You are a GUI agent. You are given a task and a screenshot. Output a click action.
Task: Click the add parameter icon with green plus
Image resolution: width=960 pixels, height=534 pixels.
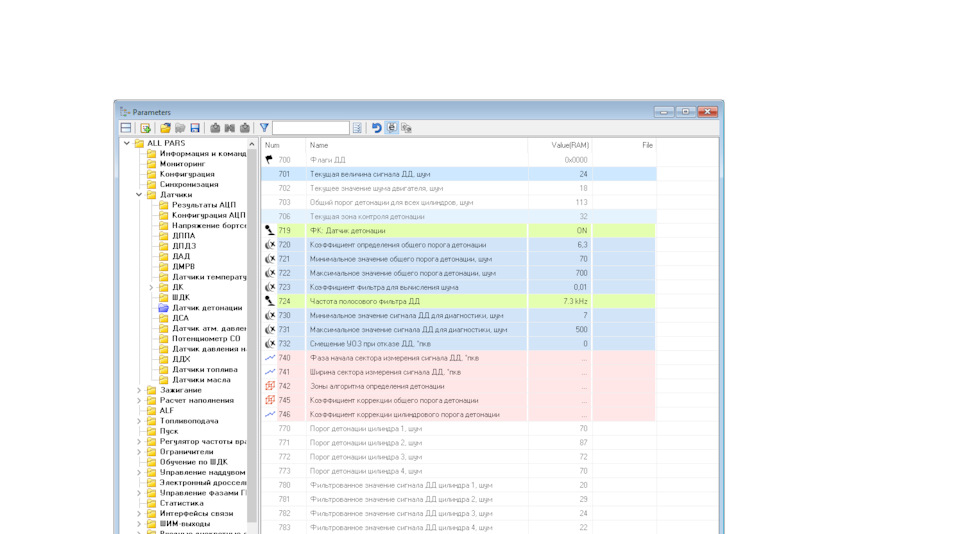tap(146, 127)
